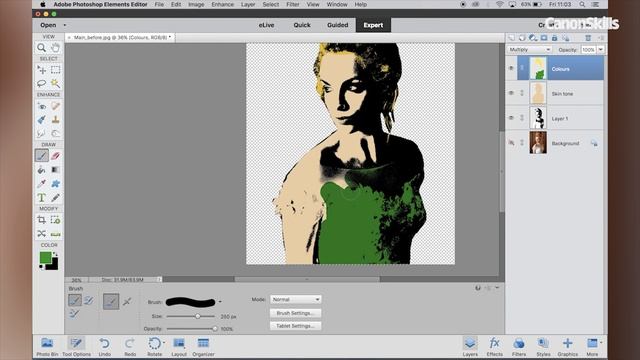Select the Blur tool
The image size is (640, 360).
41,133
